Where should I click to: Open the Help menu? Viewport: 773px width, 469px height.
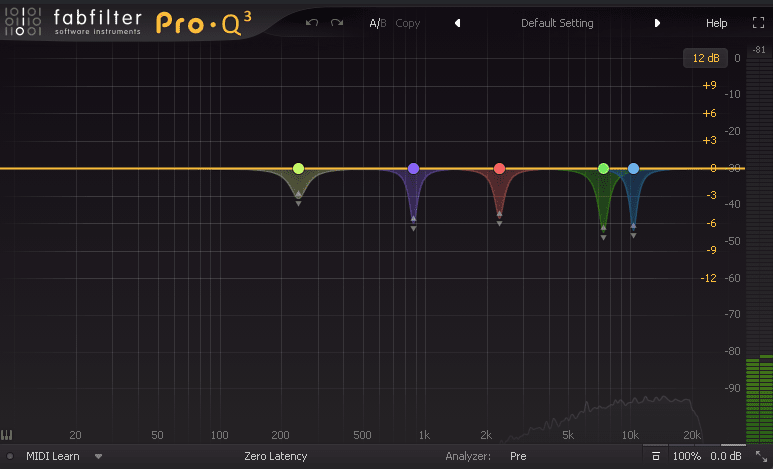(716, 23)
